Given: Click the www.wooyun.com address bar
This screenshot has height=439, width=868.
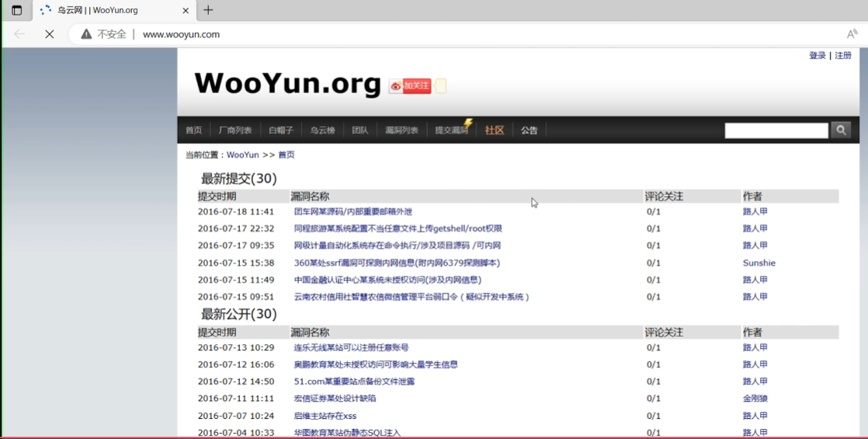Looking at the screenshot, I should [x=181, y=34].
